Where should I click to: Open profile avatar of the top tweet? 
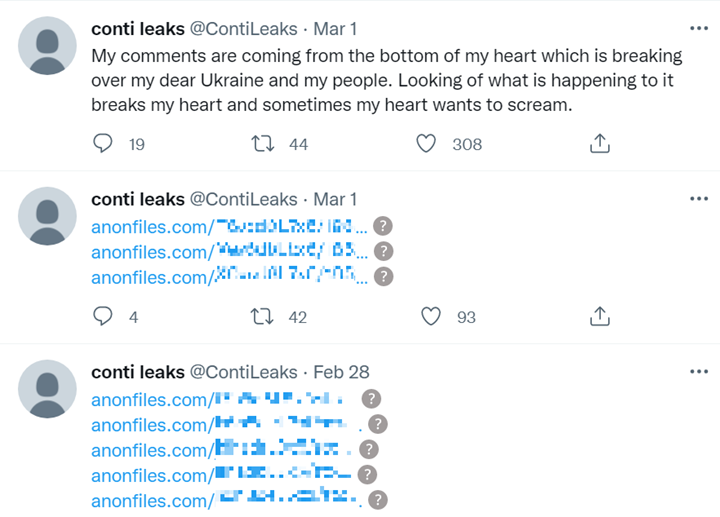point(47,45)
